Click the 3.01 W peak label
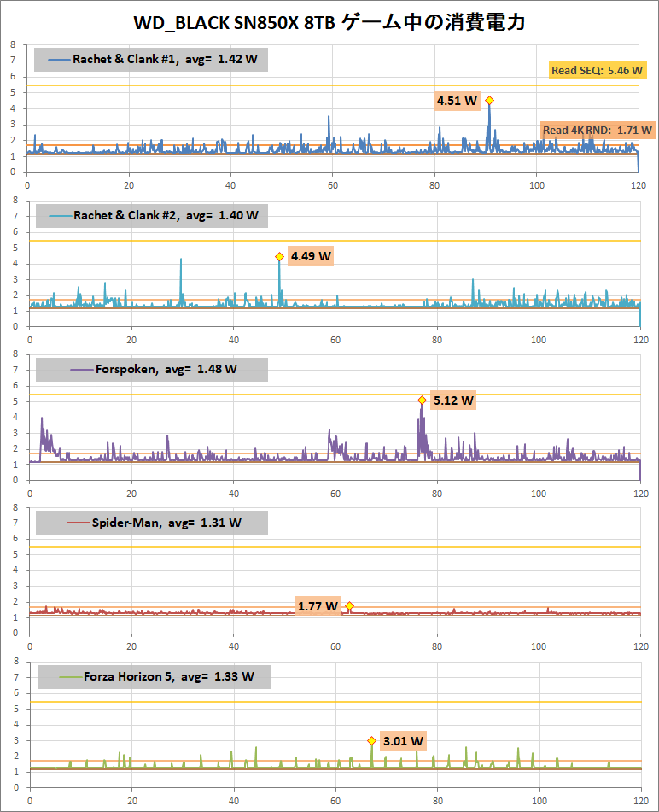Screen dimensions: 659x812 point(403,741)
